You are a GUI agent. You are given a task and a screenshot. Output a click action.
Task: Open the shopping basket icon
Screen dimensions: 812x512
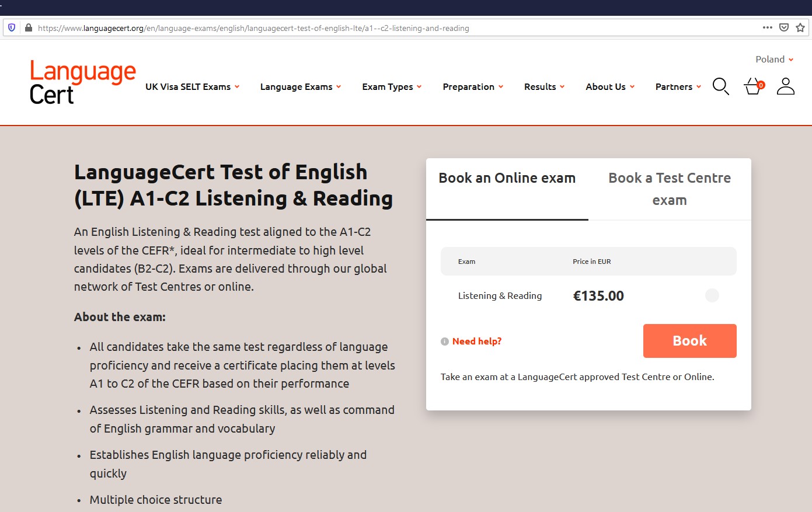(754, 86)
